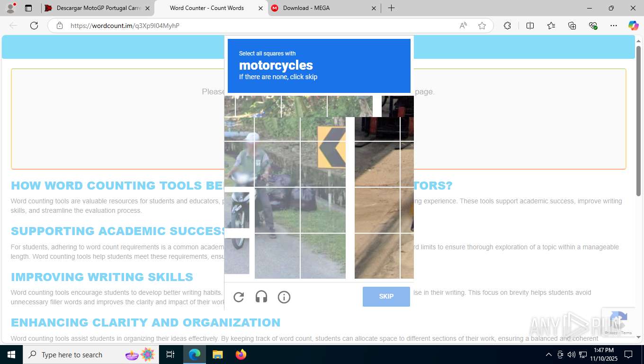Open Favorites list icon
This screenshot has height=364, width=644.
coord(551,26)
